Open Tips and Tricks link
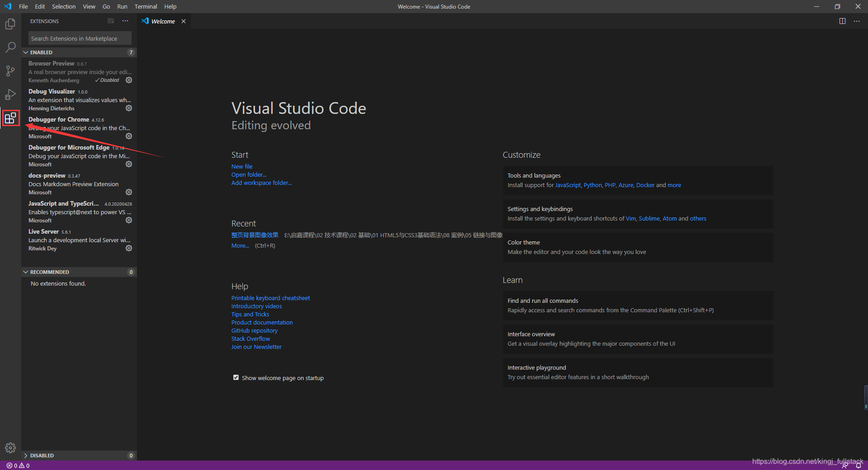The image size is (868, 470). [x=250, y=314]
